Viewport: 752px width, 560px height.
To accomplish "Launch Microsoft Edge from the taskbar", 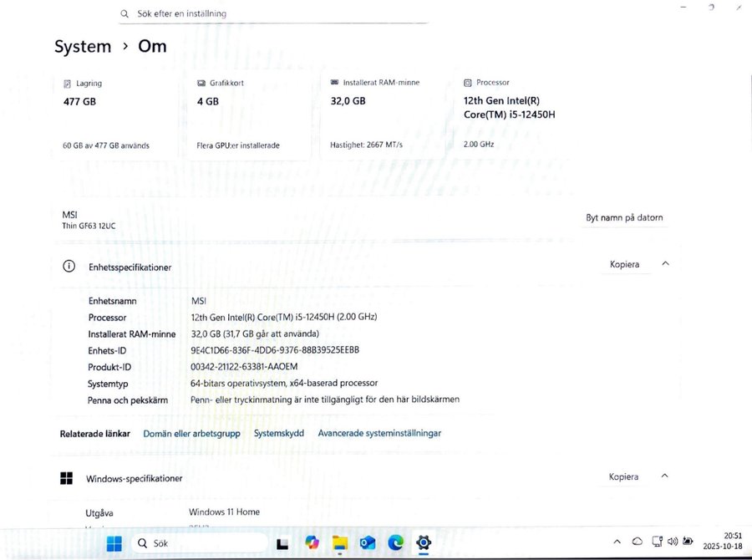I will click(395, 542).
